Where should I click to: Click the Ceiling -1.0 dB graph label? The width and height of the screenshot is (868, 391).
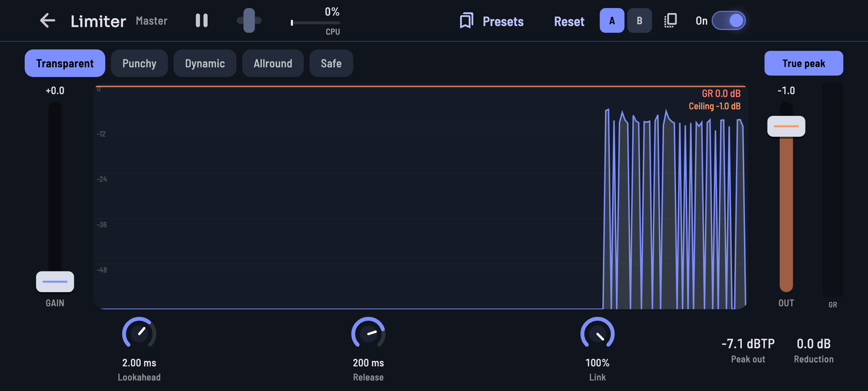click(715, 106)
